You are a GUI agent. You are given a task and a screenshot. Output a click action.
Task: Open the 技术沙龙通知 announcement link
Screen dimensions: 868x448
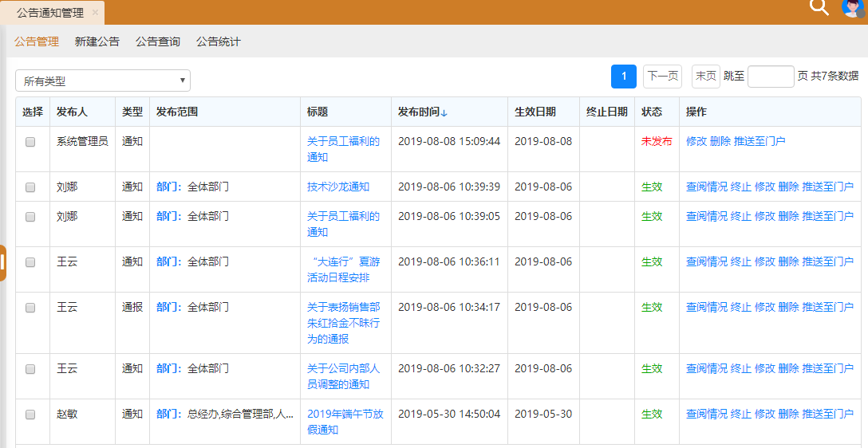(338, 187)
